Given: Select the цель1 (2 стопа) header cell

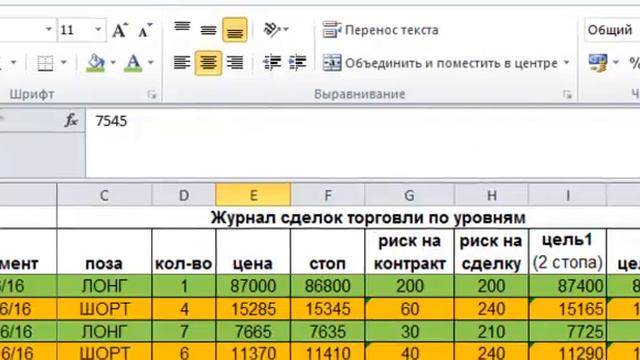Looking at the screenshot, I should click(x=568, y=251).
